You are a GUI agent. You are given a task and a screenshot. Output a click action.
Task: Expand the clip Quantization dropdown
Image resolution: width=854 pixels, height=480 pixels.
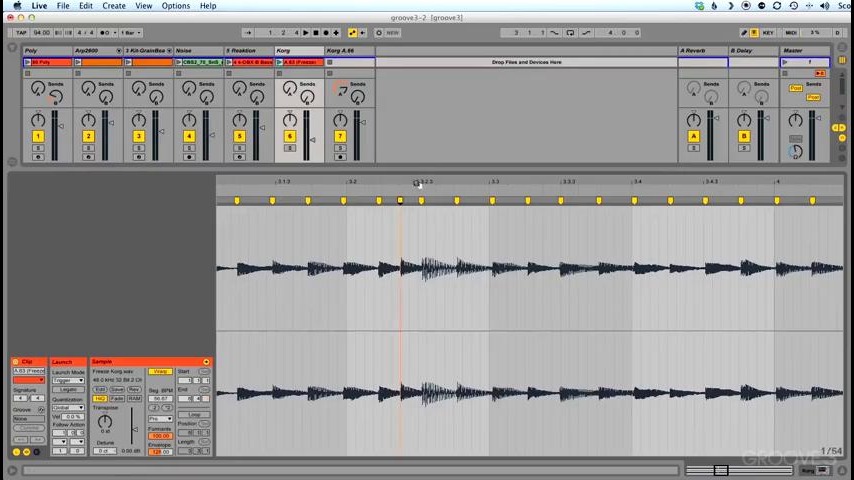coord(68,408)
